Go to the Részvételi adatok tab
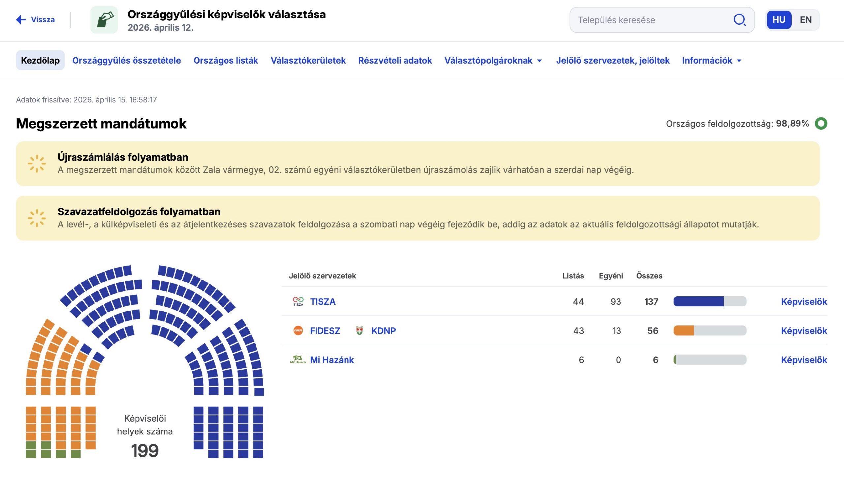The width and height of the screenshot is (844, 504). [x=395, y=60]
